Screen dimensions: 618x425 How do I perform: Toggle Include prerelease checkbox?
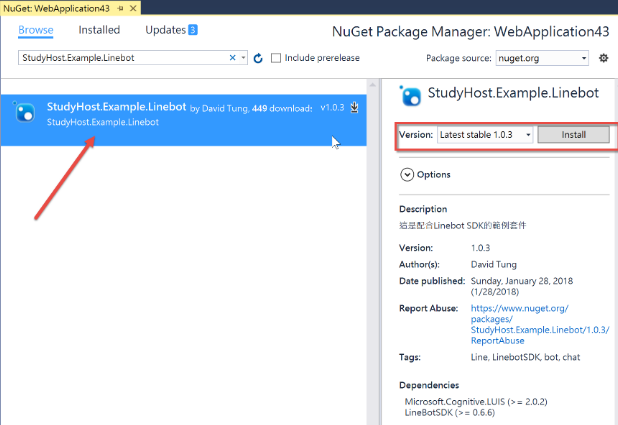(x=276, y=58)
